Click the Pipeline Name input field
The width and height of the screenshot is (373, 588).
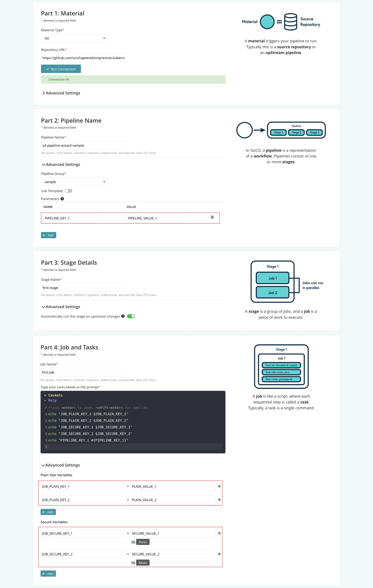[83, 145]
